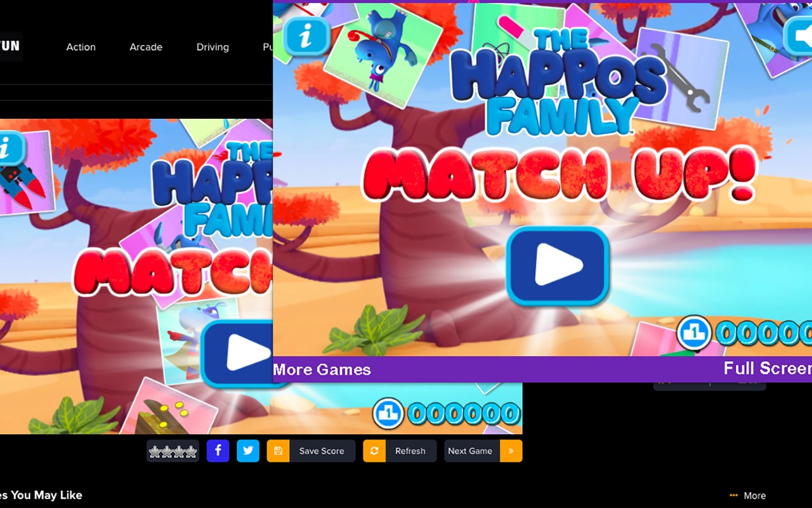Mute sound in enlarged game window
This screenshot has height=508, width=812.
point(798,35)
